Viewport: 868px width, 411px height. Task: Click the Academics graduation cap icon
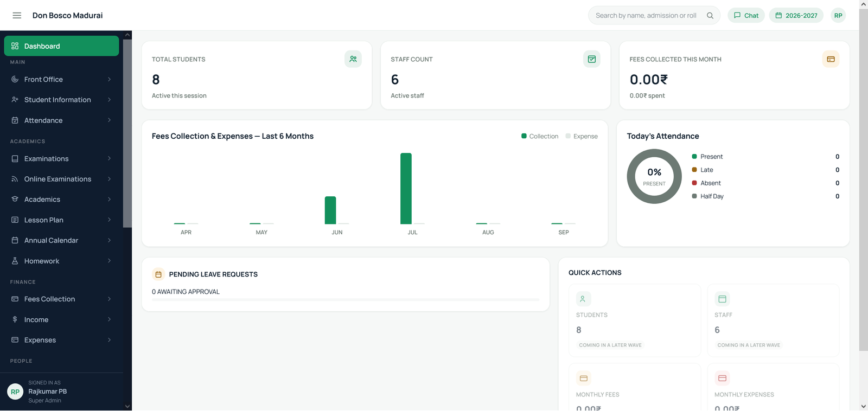[15, 200]
